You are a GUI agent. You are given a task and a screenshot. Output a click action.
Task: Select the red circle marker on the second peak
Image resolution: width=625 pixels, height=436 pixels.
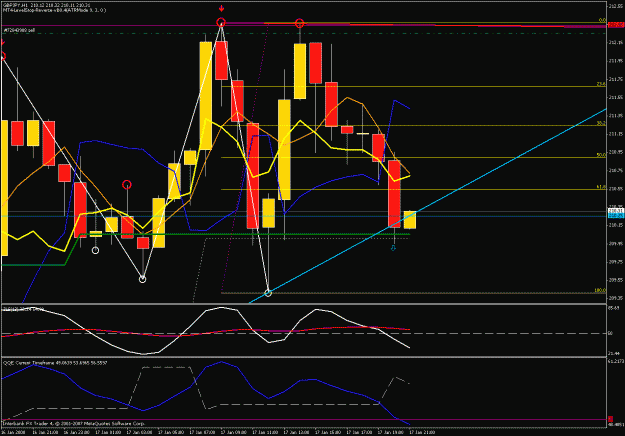(x=299, y=24)
